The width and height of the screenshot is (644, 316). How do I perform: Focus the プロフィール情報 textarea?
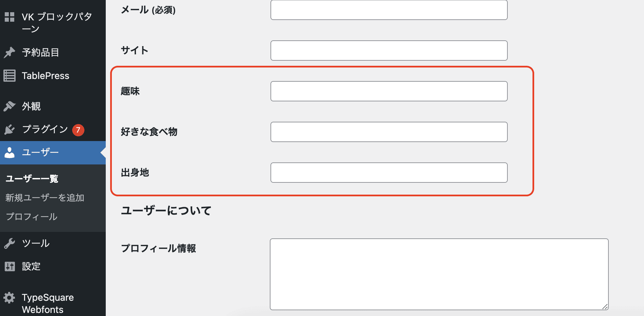(x=439, y=274)
